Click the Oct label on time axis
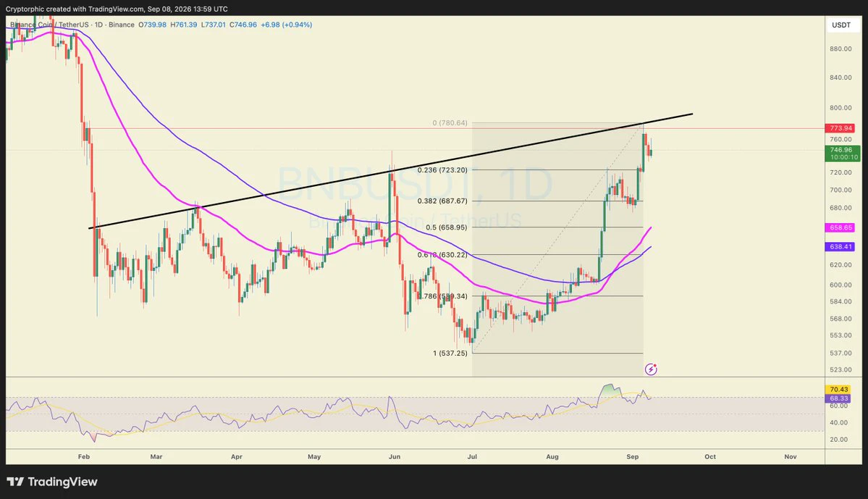This screenshot has height=499, width=868. click(x=710, y=457)
